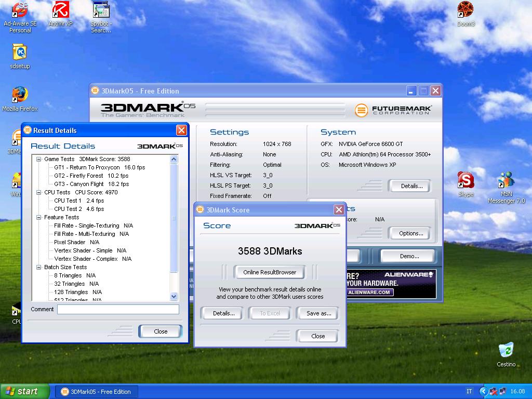Launch Mozilla Firefox from the desktop
Image resolution: width=532 pixels, height=399 pixels.
click(x=20, y=99)
